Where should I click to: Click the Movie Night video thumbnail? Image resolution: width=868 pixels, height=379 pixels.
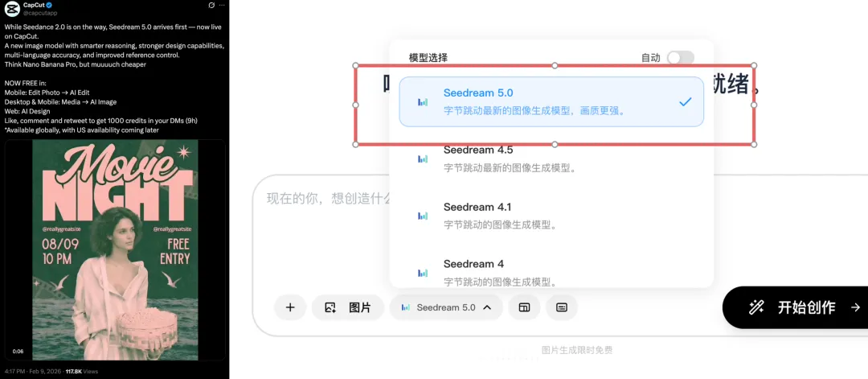click(x=115, y=250)
